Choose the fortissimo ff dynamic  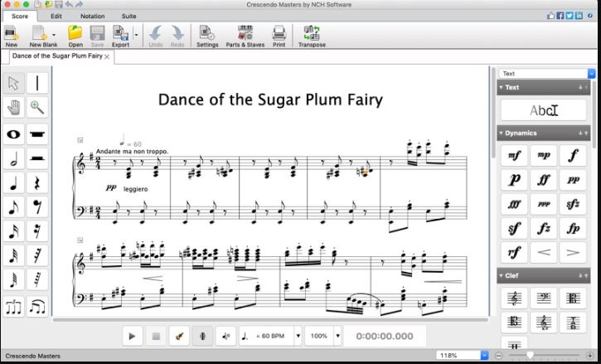[x=543, y=180]
